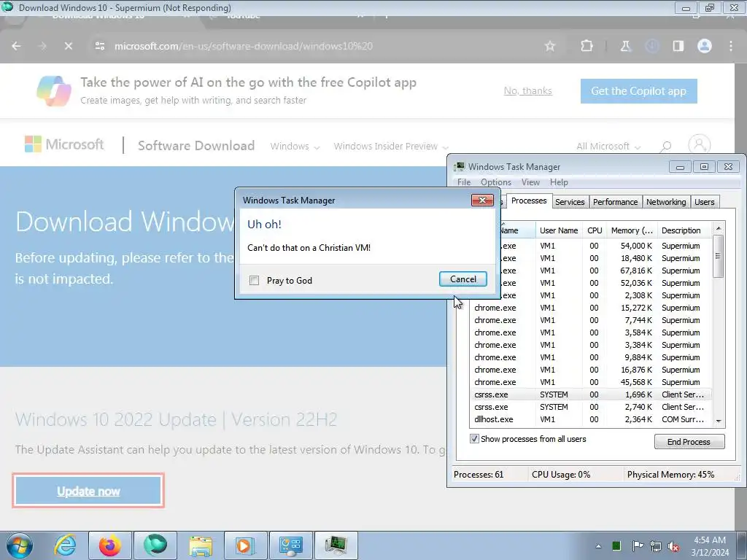
Task: Switch to Supermium in the taskbar
Action: [x=155, y=545]
